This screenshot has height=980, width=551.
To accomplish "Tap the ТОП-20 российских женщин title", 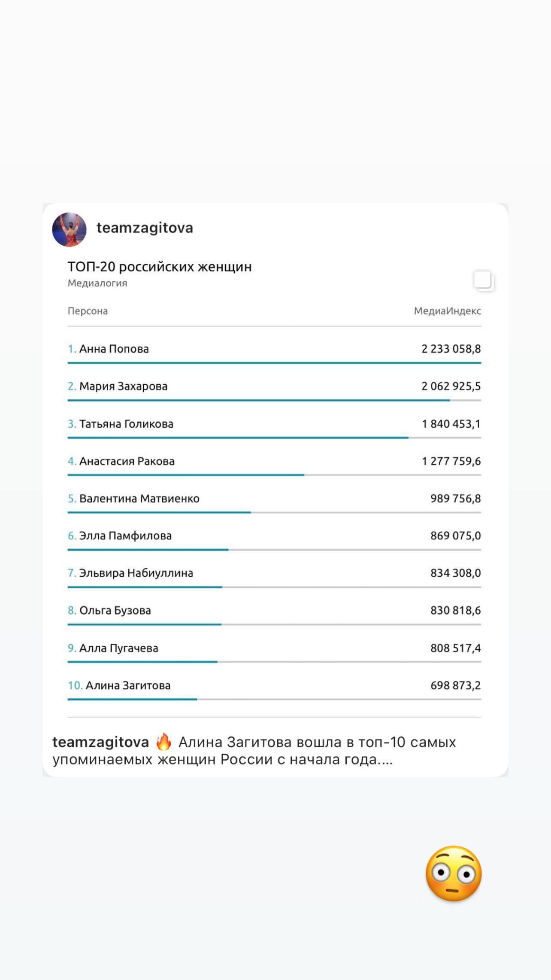I will click(x=160, y=267).
